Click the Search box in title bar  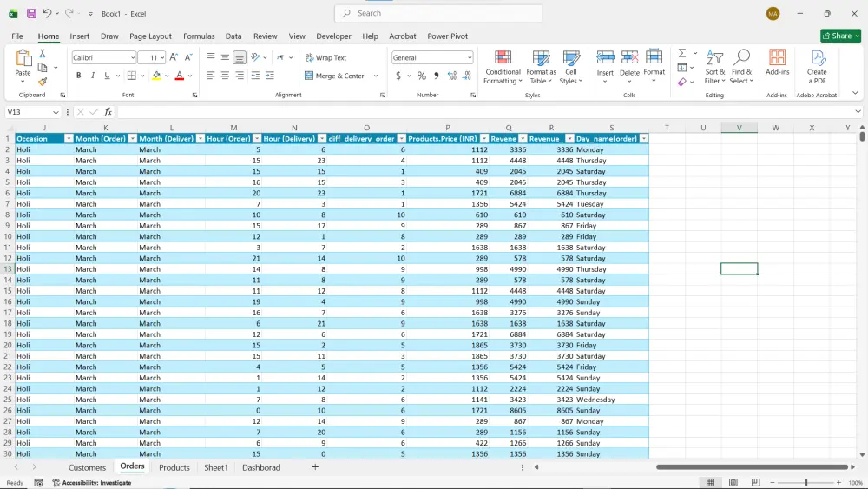pyautogui.click(x=438, y=13)
